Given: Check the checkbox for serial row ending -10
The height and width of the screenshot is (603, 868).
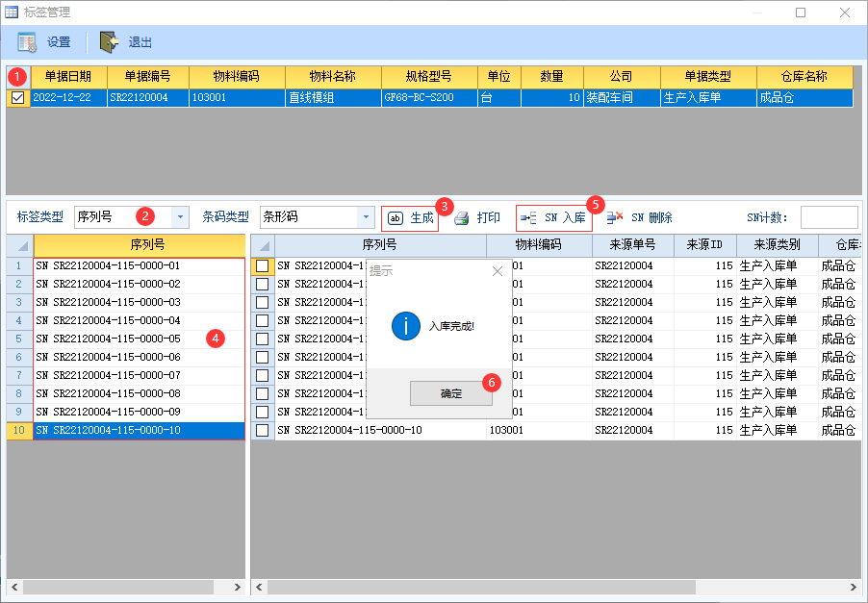Looking at the screenshot, I should tap(262, 430).
